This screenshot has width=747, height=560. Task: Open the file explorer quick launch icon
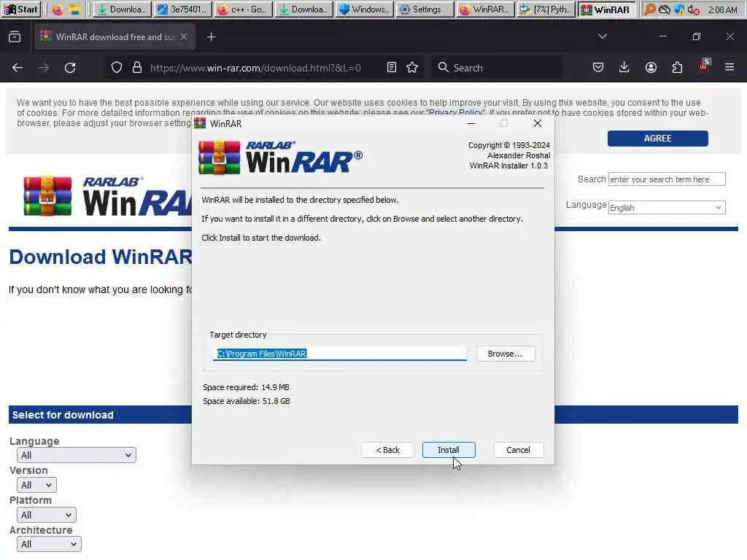pos(74,9)
